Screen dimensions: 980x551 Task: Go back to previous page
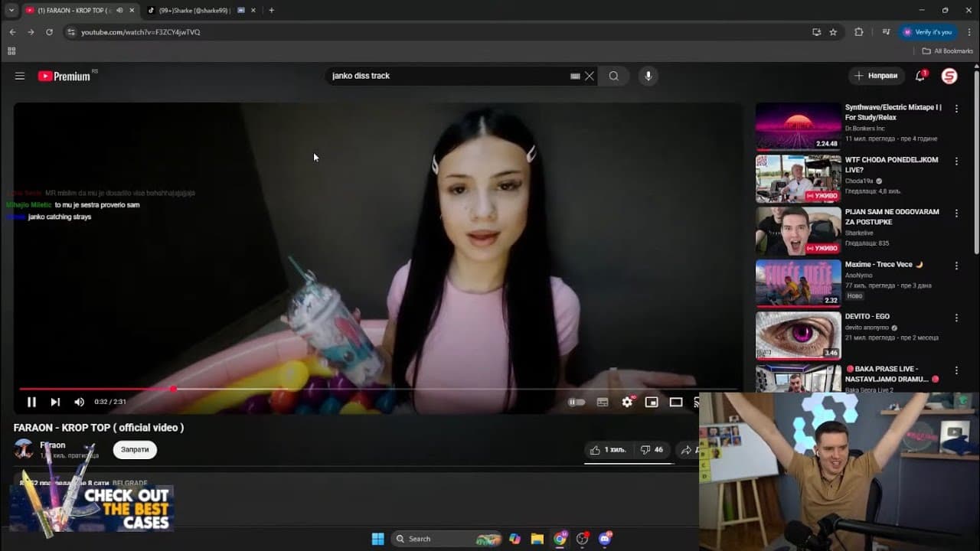coord(12,32)
